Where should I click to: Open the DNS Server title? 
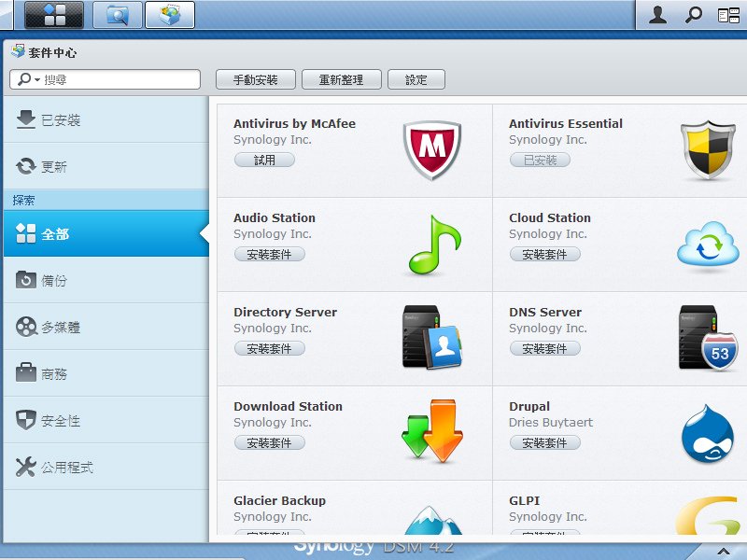point(545,313)
